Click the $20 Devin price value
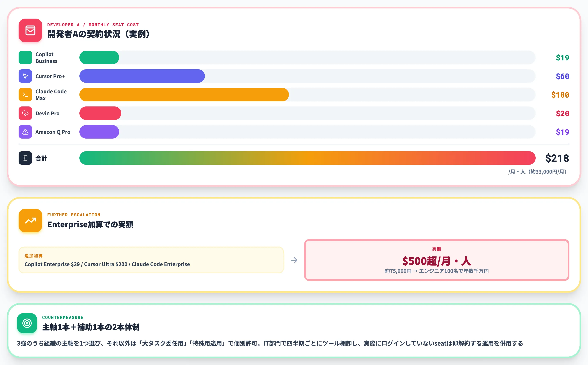This screenshot has width=588, height=365. 562,113
